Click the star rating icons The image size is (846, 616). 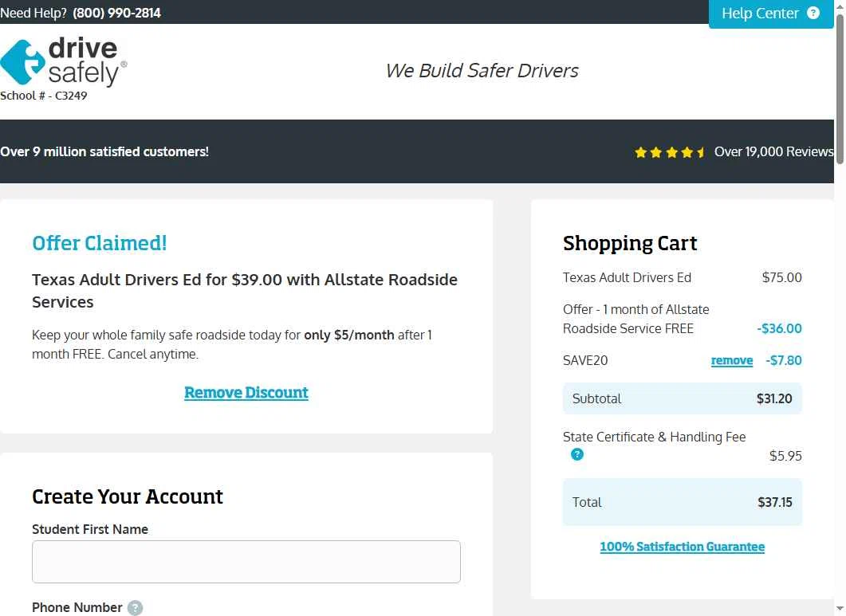click(x=670, y=152)
